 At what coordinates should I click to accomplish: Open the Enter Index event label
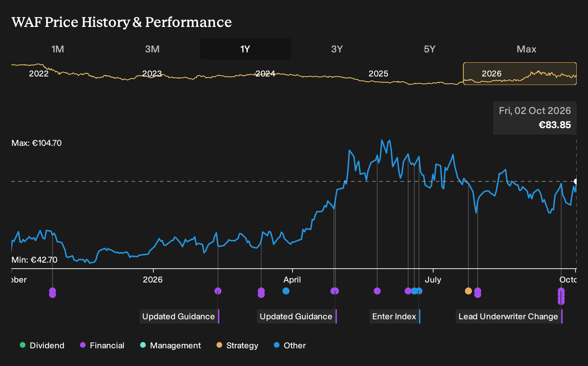tap(395, 316)
